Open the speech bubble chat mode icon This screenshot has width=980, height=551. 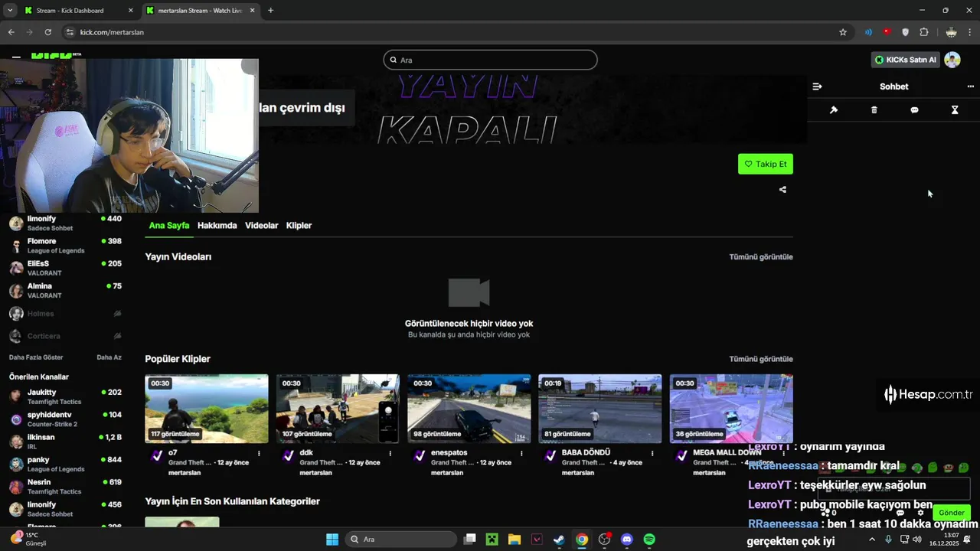[x=914, y=110]
